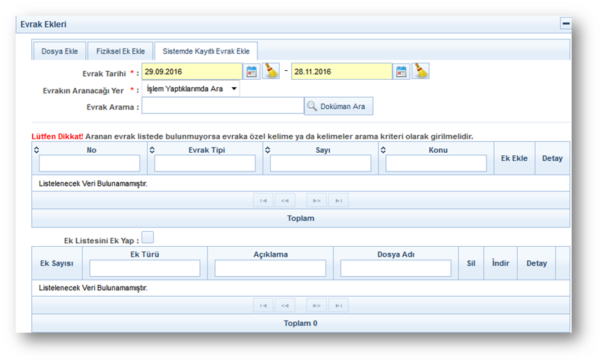Focus the Açıklama filter field
The image size is (603, 364).
coord(270,269)
